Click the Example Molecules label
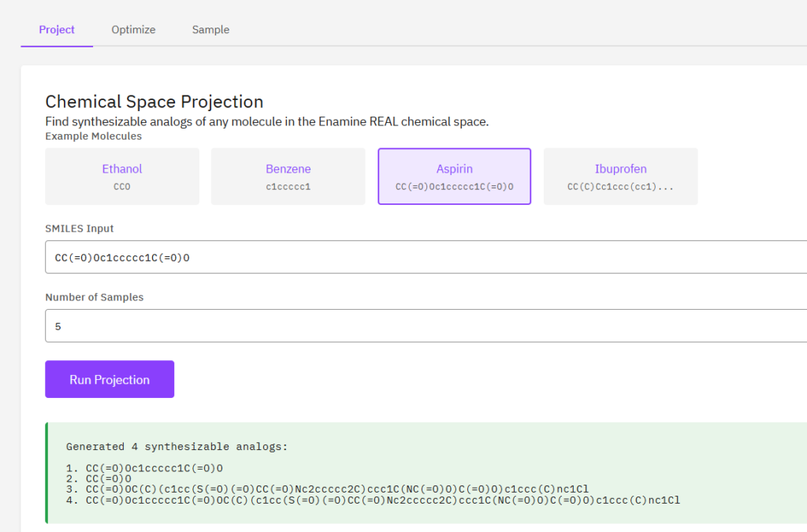Screen dimensions: 807x532 click(x=93, y=136)
